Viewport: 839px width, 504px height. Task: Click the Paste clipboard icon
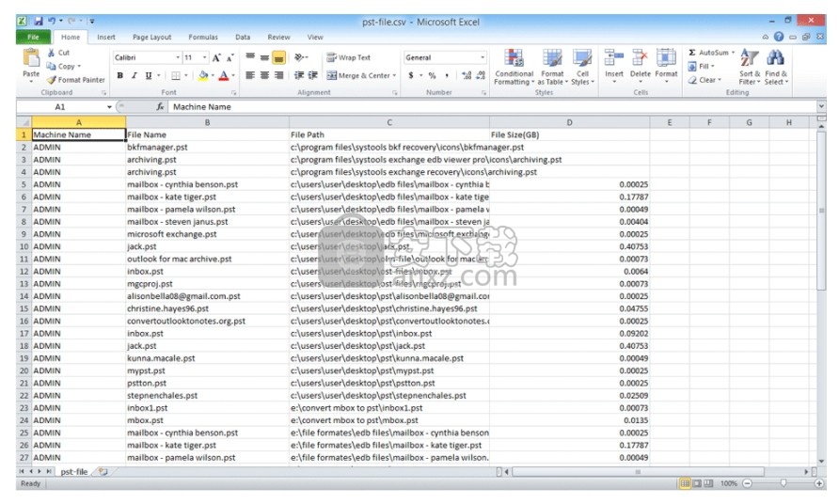[x=31, y=57]
